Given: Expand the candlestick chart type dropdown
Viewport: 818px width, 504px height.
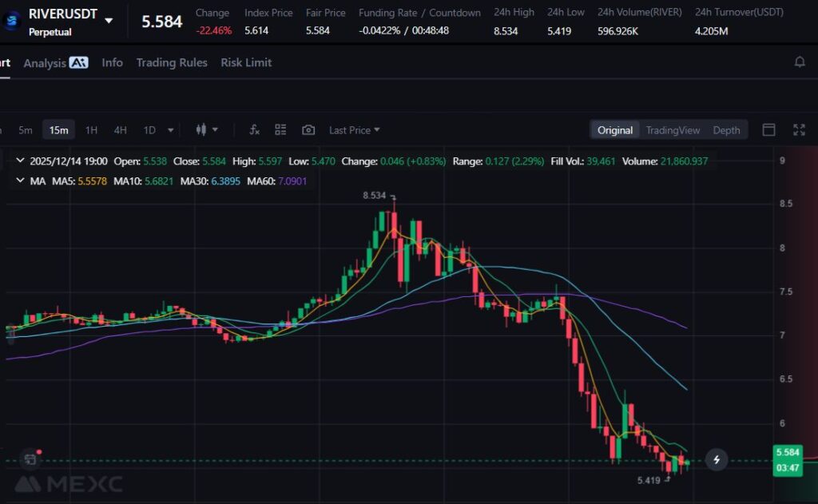Looking at the screenshot, I should (x=207, y=130).
